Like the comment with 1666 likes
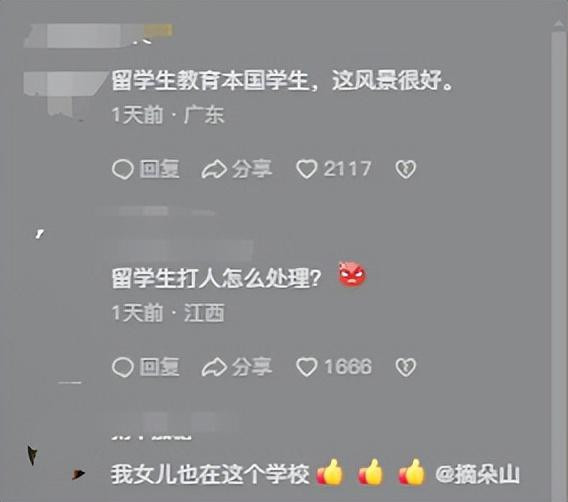 307,367
